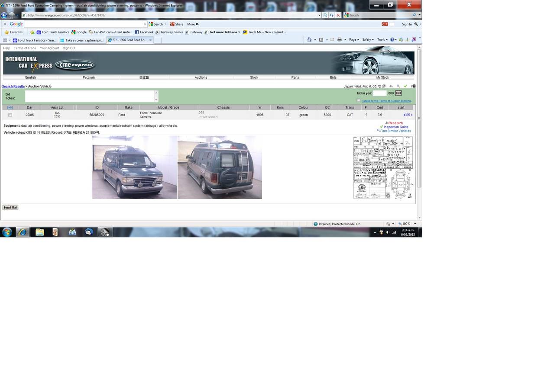Click the volume speaker icon in system tray
Image resolution: width=554 pixels, height=392 pixels.
[x=388, y=232]
